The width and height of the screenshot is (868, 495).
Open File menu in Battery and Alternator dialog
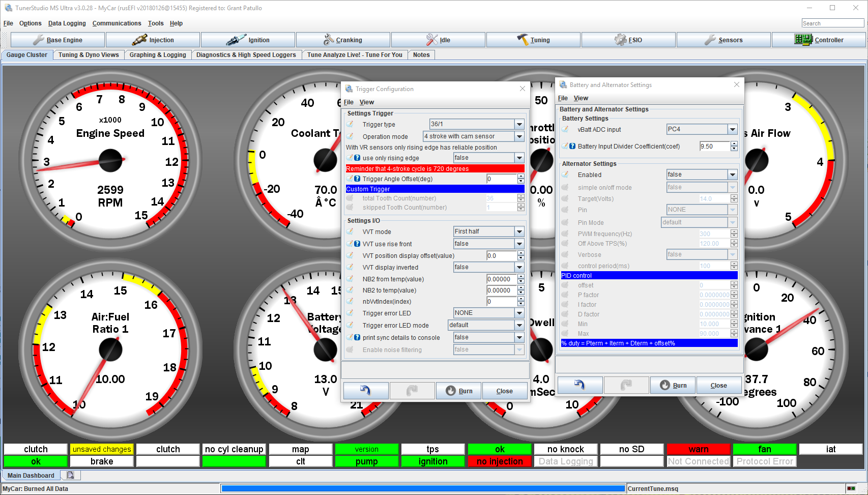point(563,98)
